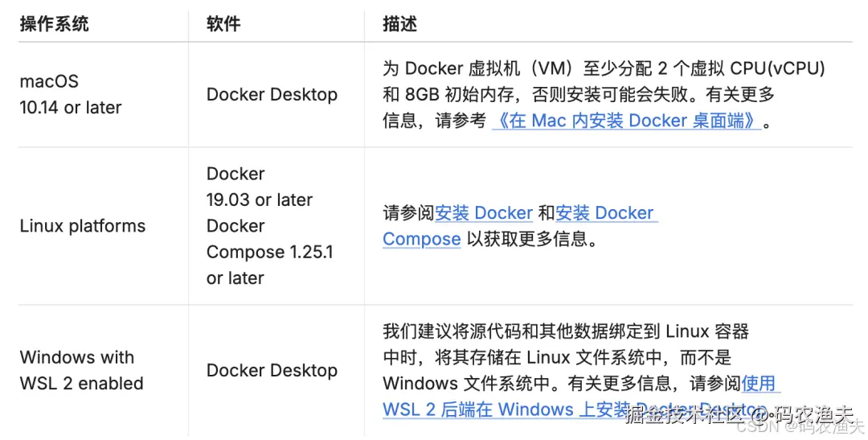Open the 《在 Mac 内安装 Docker 桌面端》 link
Viewport: 868px width, 440px height.
click(626, 121)
